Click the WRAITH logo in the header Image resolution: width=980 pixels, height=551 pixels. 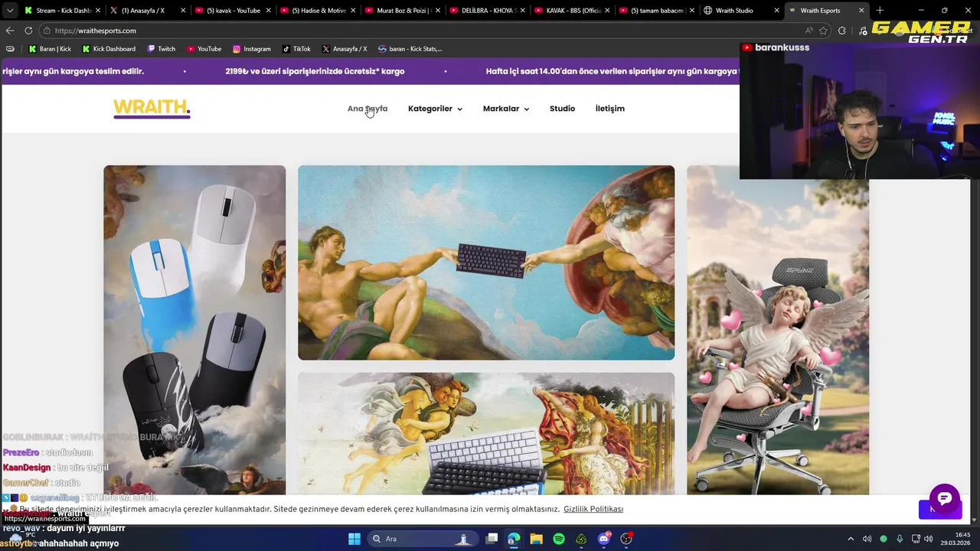[152, 109]
